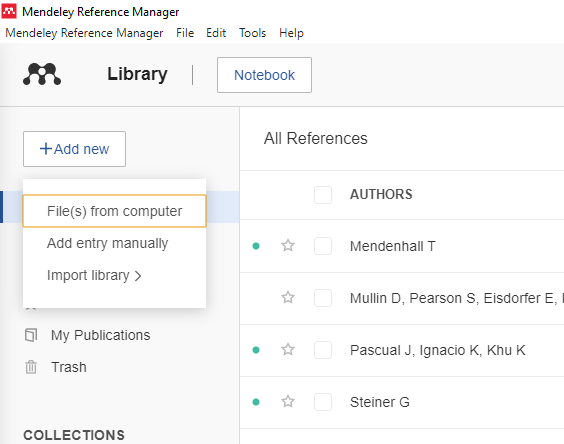This screenshot has width=564, height=444.
Task: Open the Add new dropdown button
Action: coord(74,149)
